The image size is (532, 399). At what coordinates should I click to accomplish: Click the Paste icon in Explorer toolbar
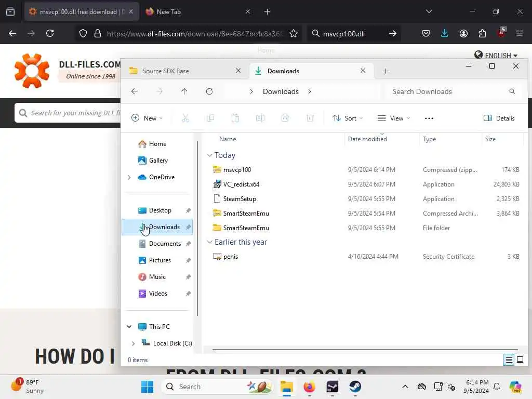pyautogui.click(x=235, y=118)
